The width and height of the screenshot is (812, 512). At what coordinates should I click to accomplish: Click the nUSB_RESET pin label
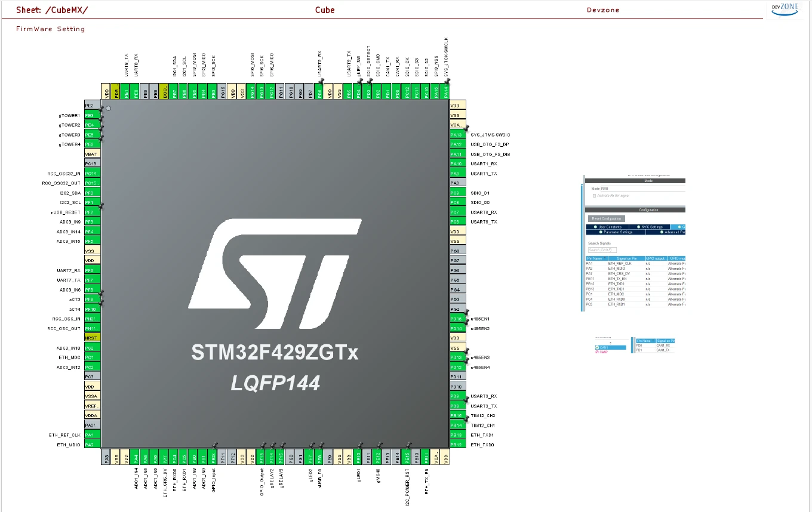point(66,212)
